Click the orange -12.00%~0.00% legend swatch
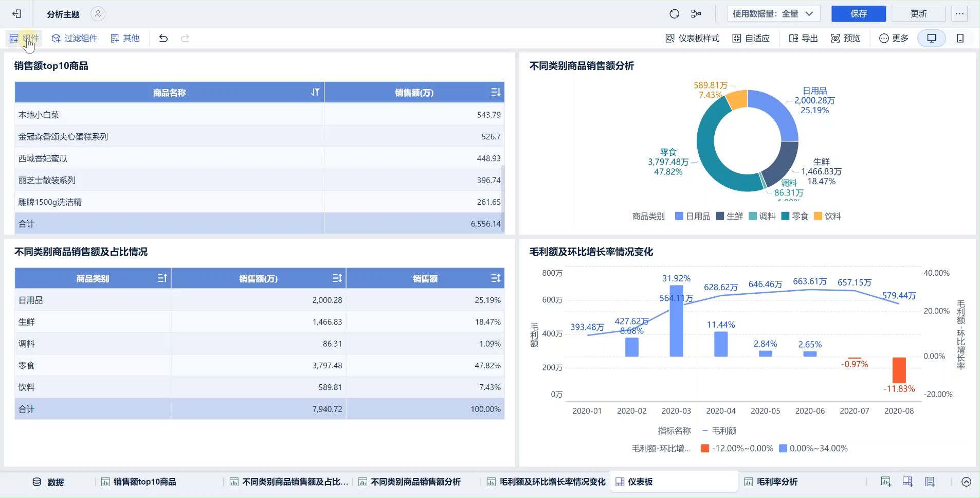This screenshot has height=498, width=980. coord(705,449)
